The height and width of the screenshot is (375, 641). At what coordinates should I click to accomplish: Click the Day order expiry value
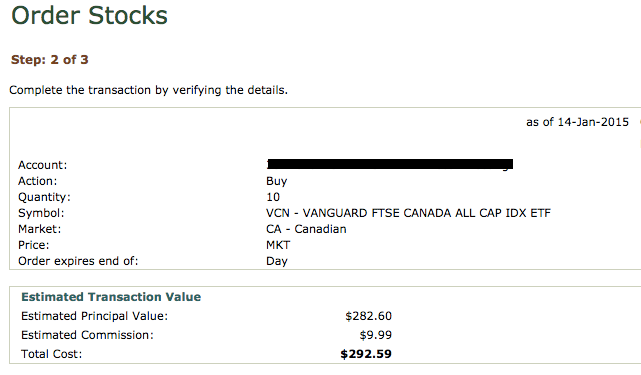click(x=277, y=261)
